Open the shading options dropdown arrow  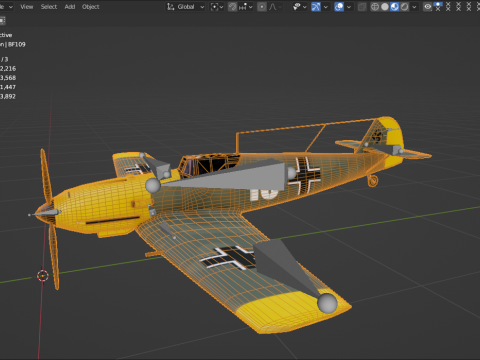click(x=414, y=7)
